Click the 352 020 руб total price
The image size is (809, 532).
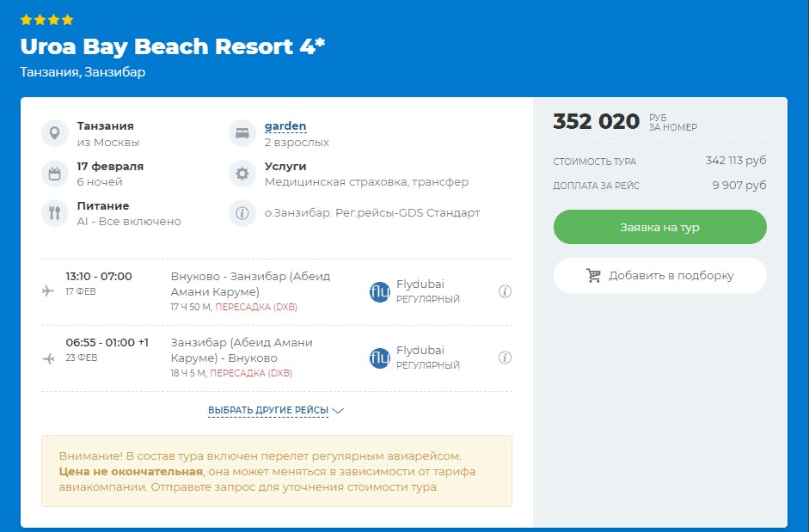pos(597,122)
